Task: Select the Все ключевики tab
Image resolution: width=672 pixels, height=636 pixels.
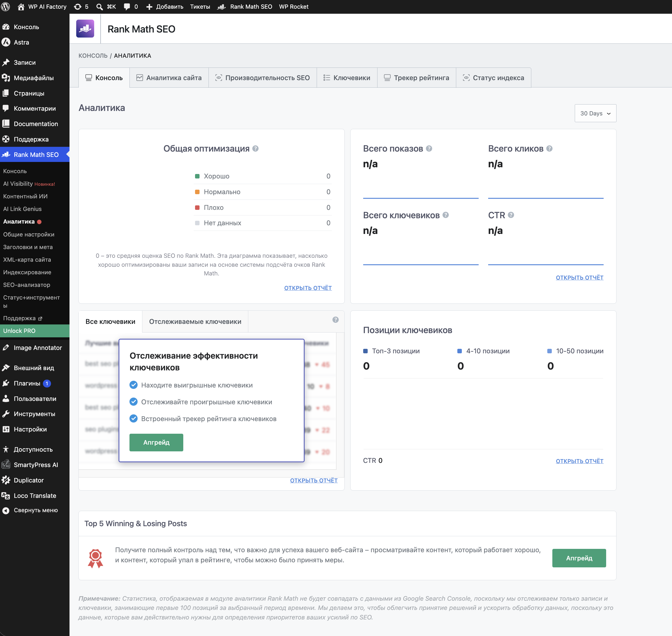Action: (x=110, y=321)
